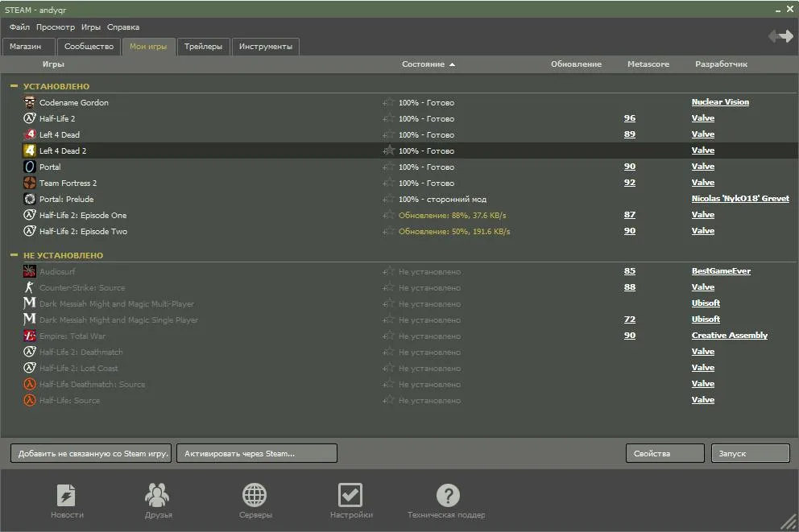
Task: Toggle the favorite star for Codename Gordon
Action: click(x=389, y=102)
